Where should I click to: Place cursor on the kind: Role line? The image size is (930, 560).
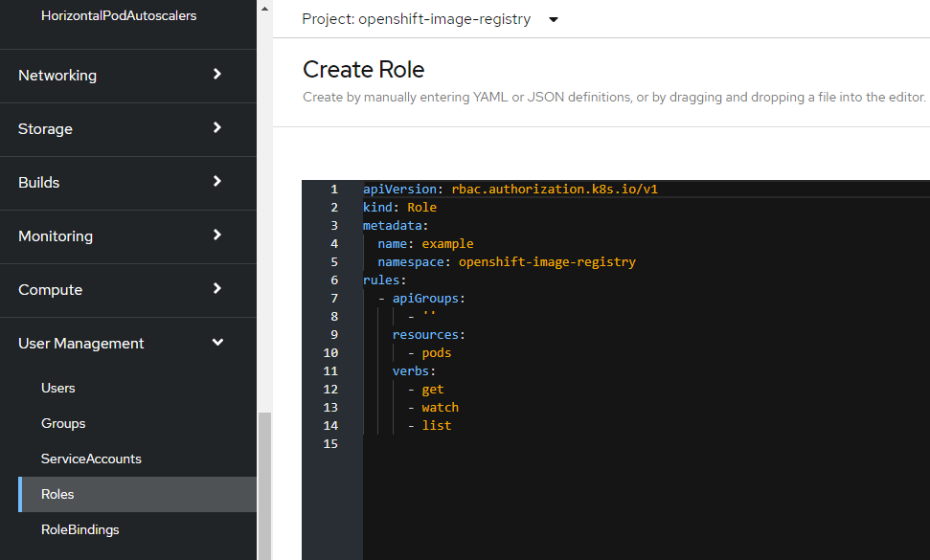tap(399, 208)
